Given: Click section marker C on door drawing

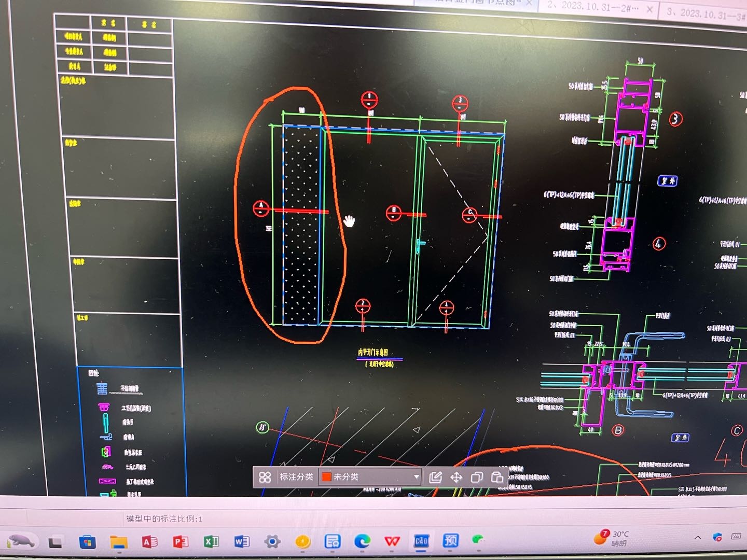Looking at the screenshot, I should 469,215.
